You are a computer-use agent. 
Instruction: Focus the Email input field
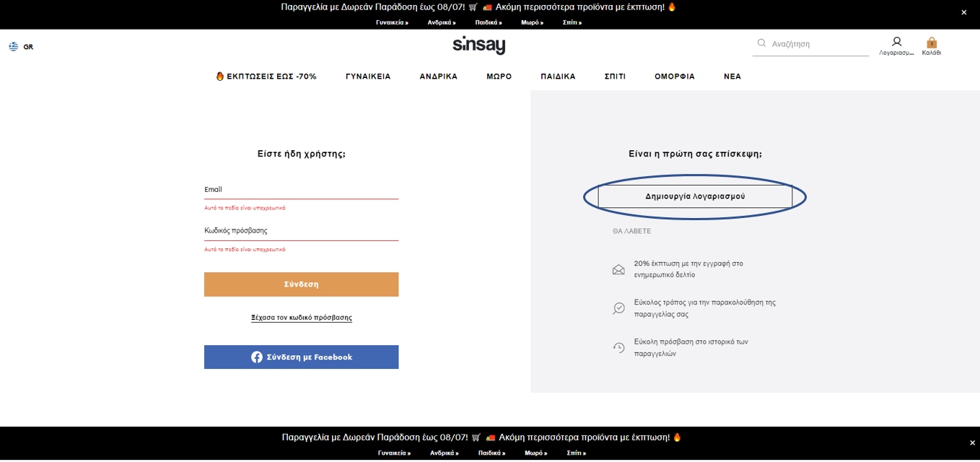click(x=301, y=190)
